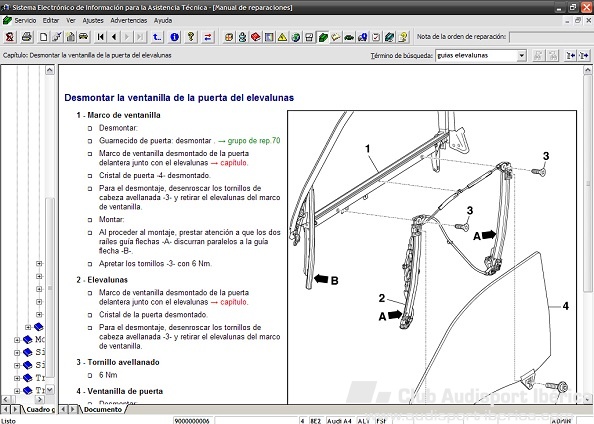594x424 pixels.
Task: Click the yellow warning triangle icon
Action: pos(282,37)
